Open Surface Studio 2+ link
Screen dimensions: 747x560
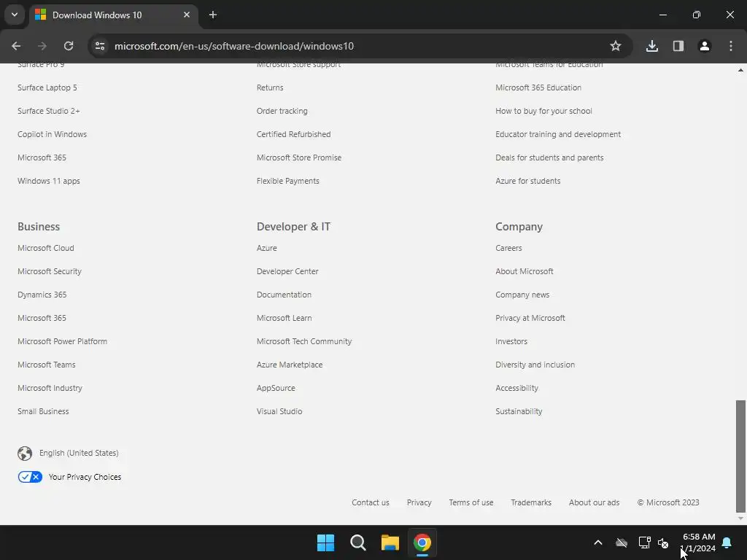click(x=49, y=111)
